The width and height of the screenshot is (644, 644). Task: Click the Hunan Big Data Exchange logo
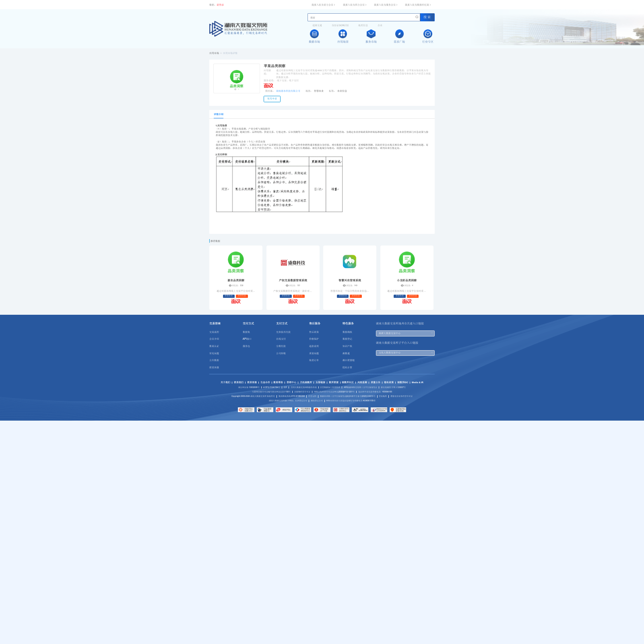pyautogui.click(x=238, y=29)
